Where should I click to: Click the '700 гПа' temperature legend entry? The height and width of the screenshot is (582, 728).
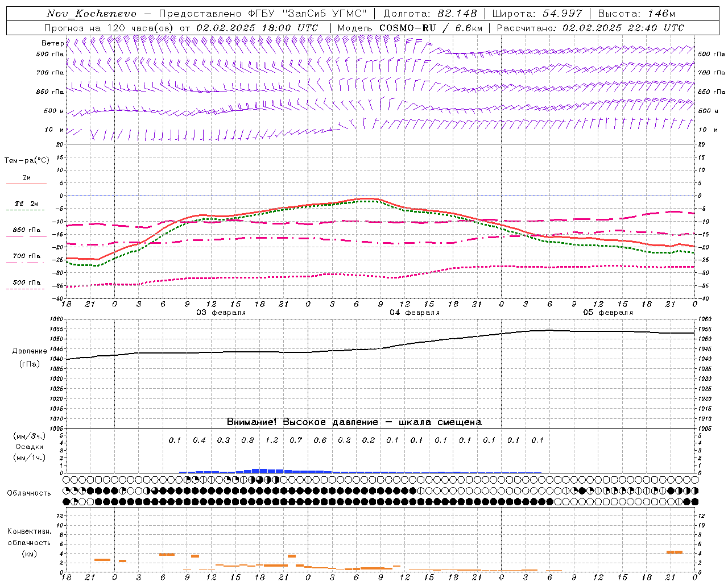26,256
